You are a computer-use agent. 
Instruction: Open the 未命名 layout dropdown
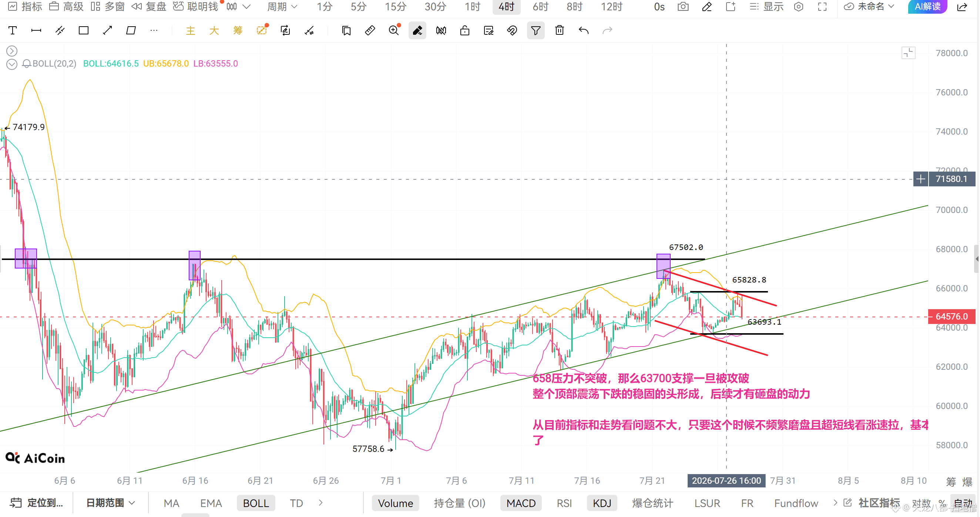coord(869,7)
